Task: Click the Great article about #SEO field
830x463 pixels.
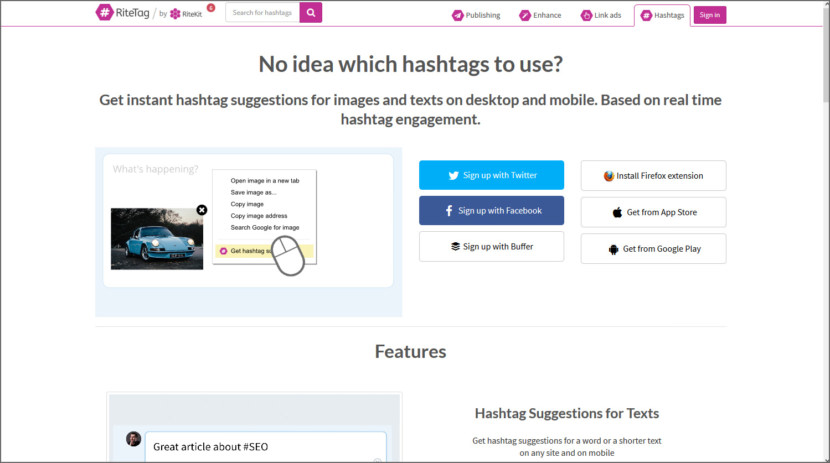Action: [265, 447]
